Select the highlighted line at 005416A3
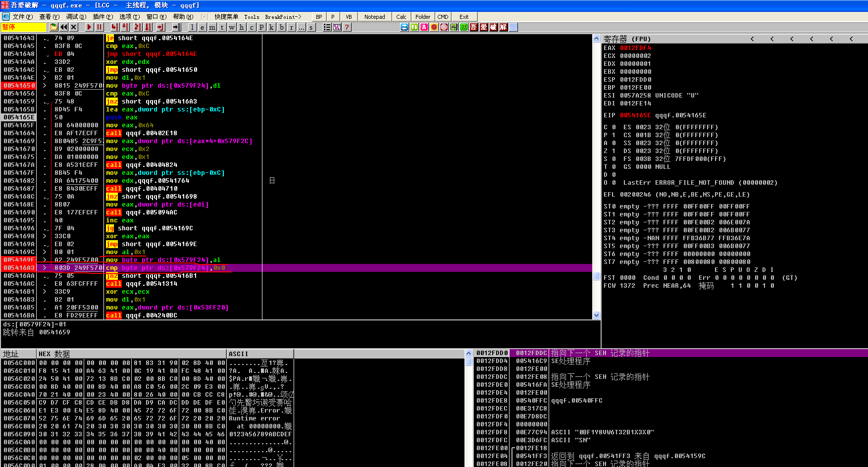 point(297,268)
